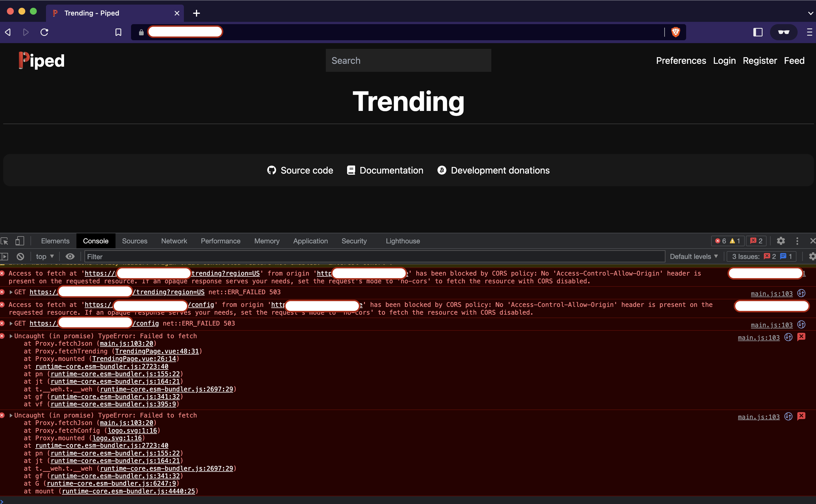The width and height of the screenshot is (816, 504).
Task: Switch to the Sources tab
Action: tap(134, 241)
